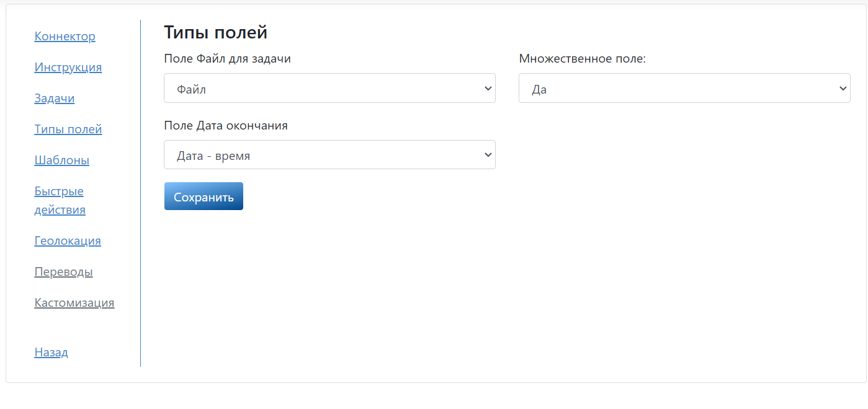Click the Множественное поле: label
The width and height of the screenshot is (868, 409).
click(582, 58)
